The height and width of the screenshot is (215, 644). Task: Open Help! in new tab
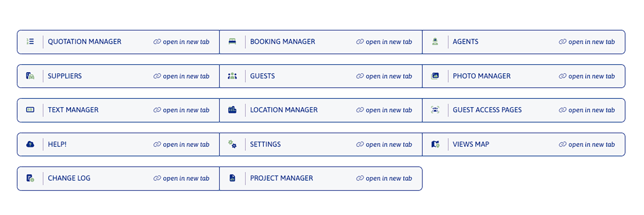click(181, 144)
